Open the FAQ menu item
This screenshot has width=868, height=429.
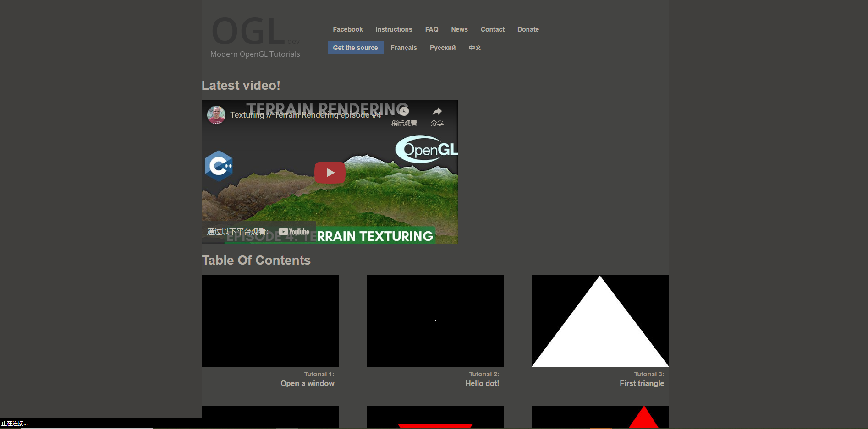[x=432, y=29]
